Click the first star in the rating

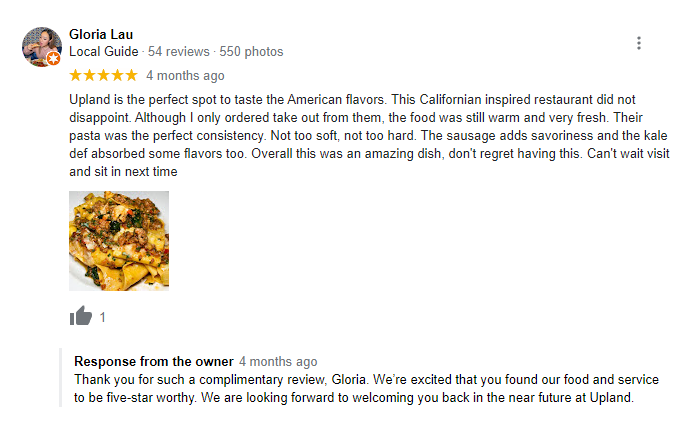[76, 75]
